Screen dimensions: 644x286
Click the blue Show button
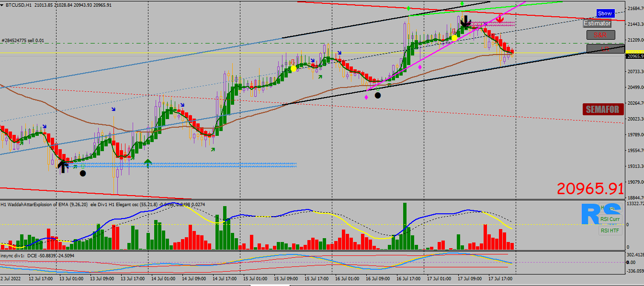coord(605,13)
